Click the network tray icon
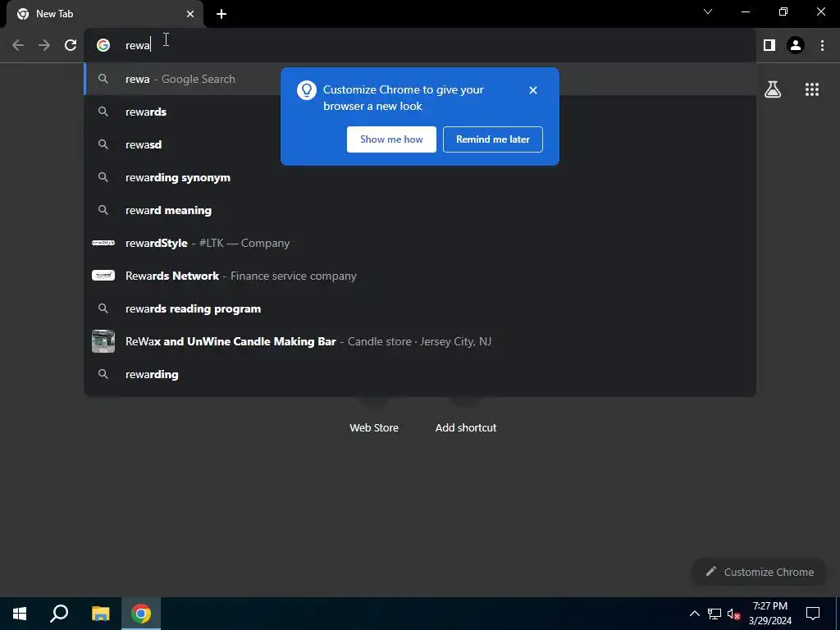The image size is (840, 630). (714, 614)
